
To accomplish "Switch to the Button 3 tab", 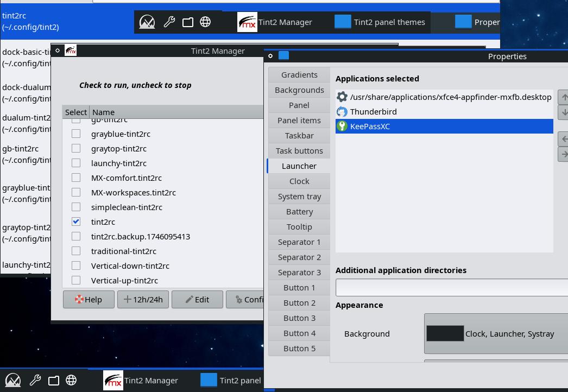I will pos(299,318).
